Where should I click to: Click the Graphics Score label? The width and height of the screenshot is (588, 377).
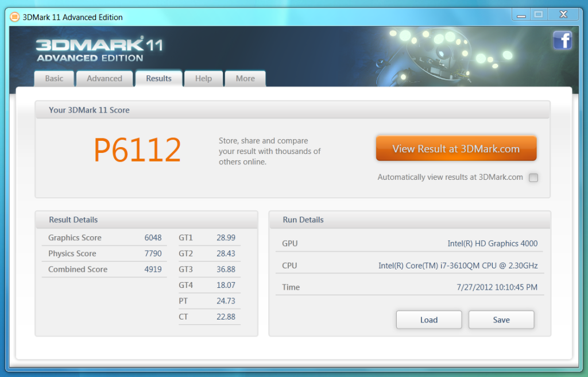75,238
